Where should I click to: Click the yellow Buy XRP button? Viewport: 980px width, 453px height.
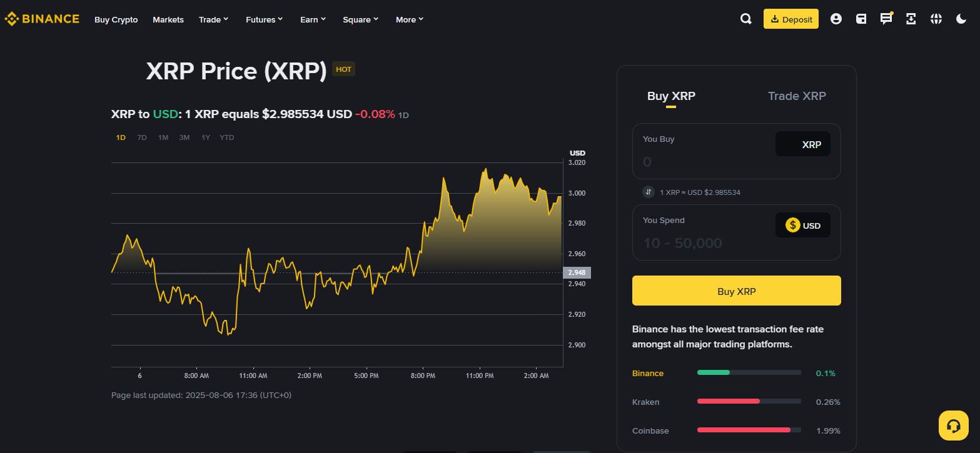tap(737, 291)
